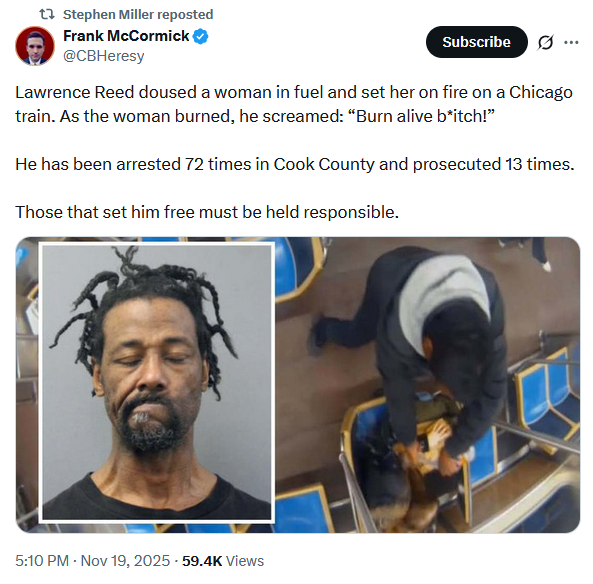The height and width of the screenshot is (584, 593).
Task: Open the three-dot more options menu
Action: coord(571,42)
